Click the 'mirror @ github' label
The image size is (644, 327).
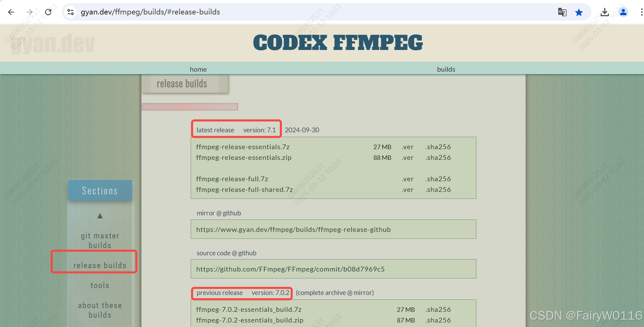point(219,213)
